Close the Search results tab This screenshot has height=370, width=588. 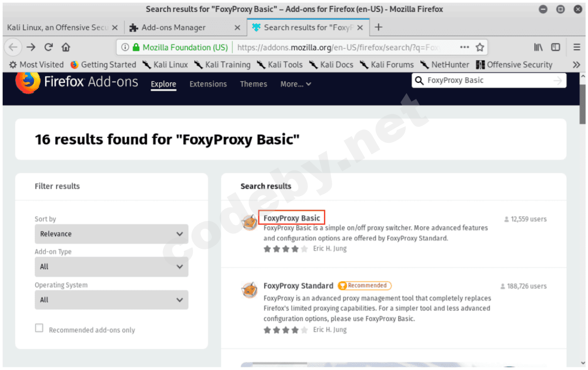point(360,28)
